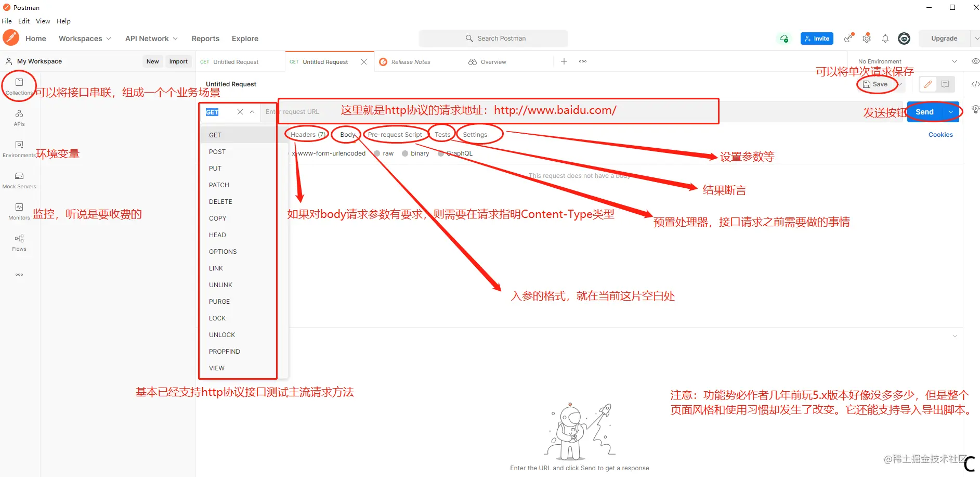This screenshot has width=980, height=477.
Task: Click the Send button
Action: click(925, 112)
